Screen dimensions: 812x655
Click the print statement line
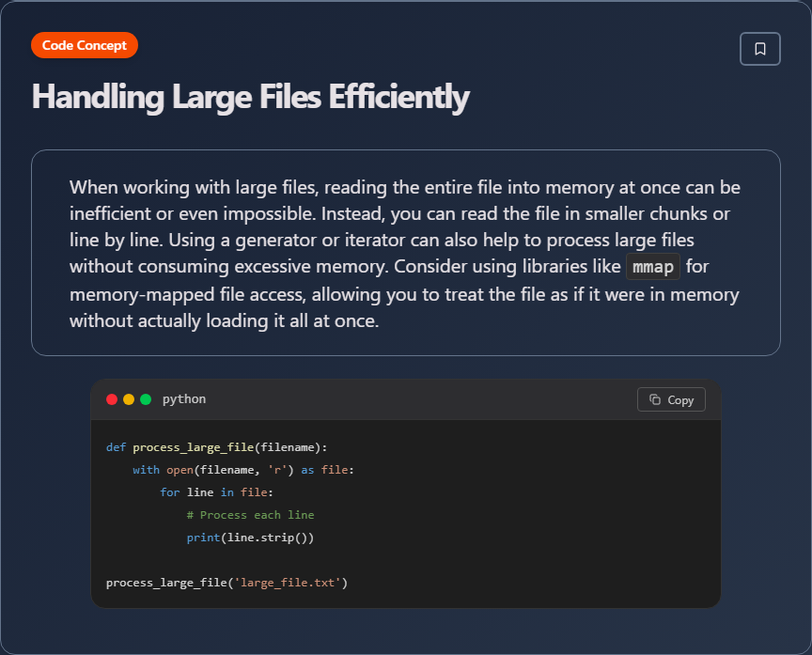click(250, 537)
